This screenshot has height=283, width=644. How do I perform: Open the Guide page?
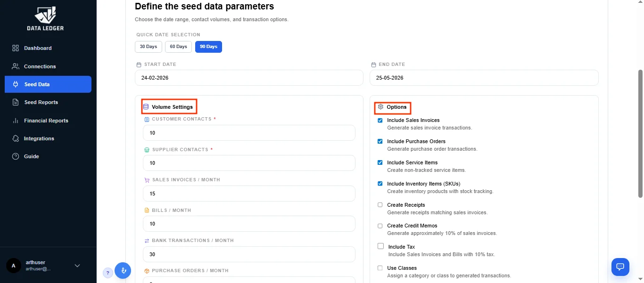click(48, 156)
